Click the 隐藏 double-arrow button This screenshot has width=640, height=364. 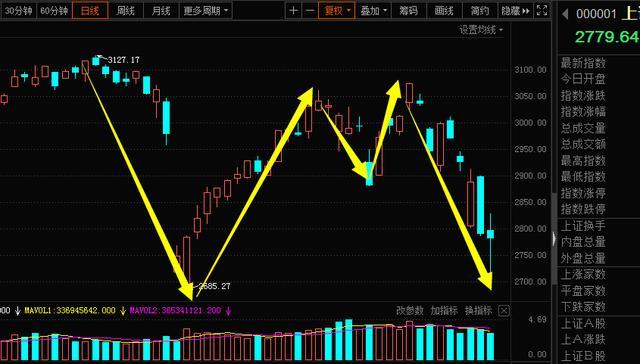pyautogui.click(x=516, y=11)
